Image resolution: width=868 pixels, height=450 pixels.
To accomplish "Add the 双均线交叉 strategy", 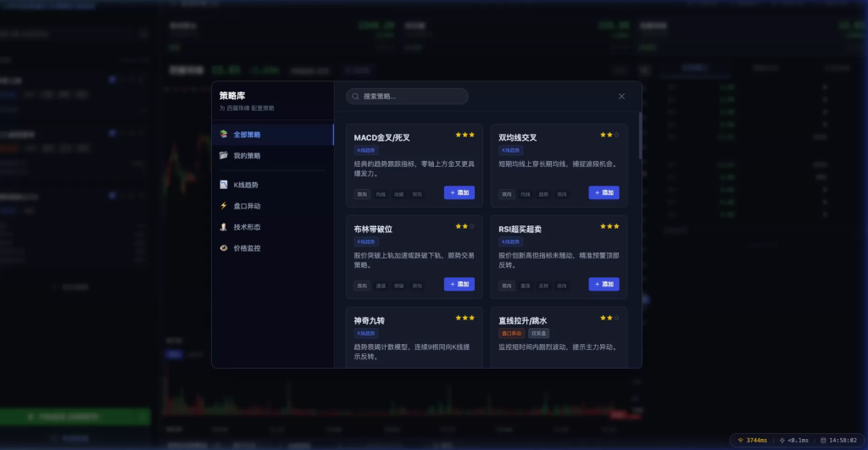I will click(x=604, y=192).
